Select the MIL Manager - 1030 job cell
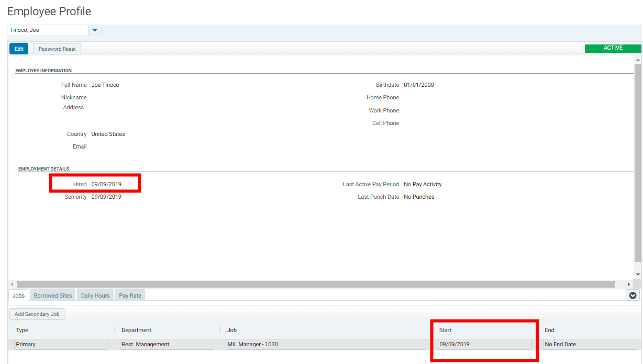This screenshot has height=364, width=643. 325,344
